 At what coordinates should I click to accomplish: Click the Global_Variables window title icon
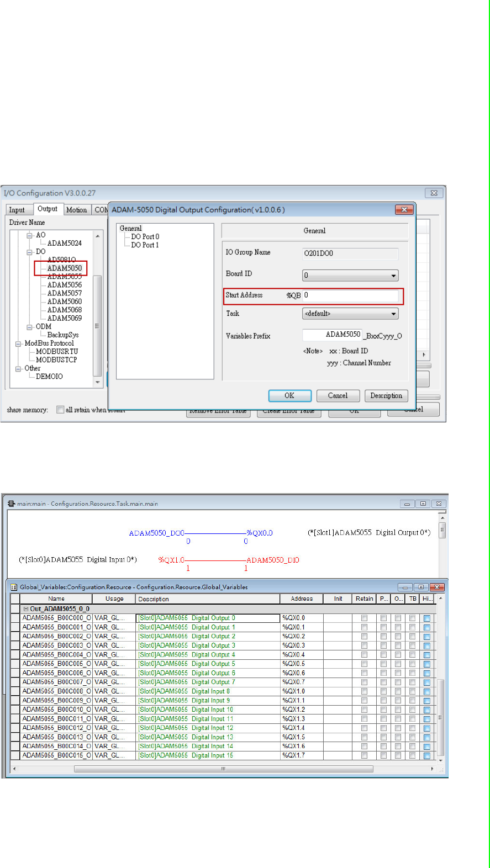tap(14, 587)
